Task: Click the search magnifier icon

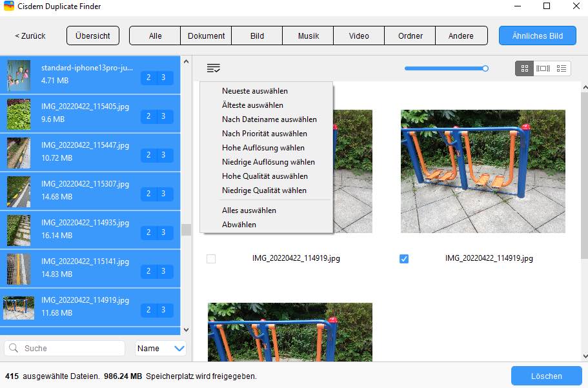Action: click(x=14, y=349)
